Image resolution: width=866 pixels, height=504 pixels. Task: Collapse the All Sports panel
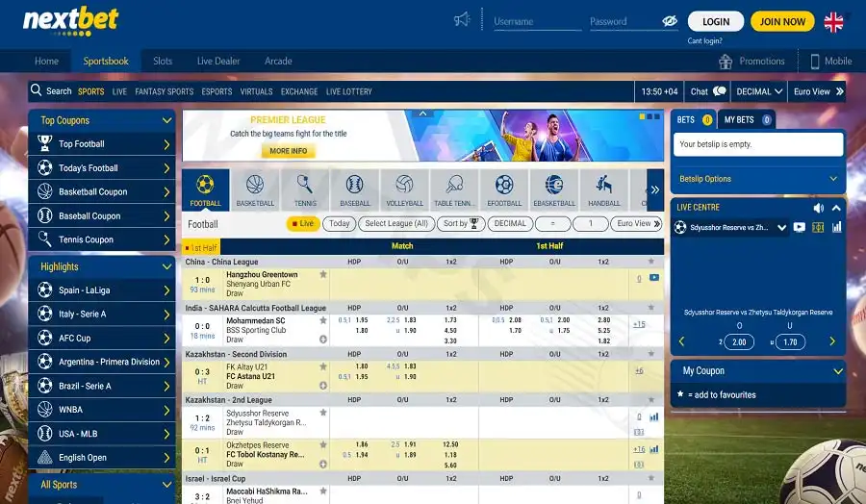pyautogui.click(x=166, y=485)
